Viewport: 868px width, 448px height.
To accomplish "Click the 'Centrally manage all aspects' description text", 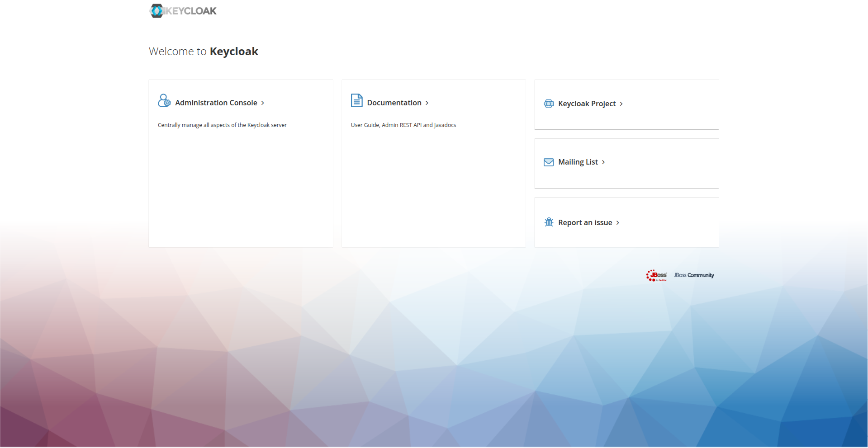I will [x=222, y=125].
